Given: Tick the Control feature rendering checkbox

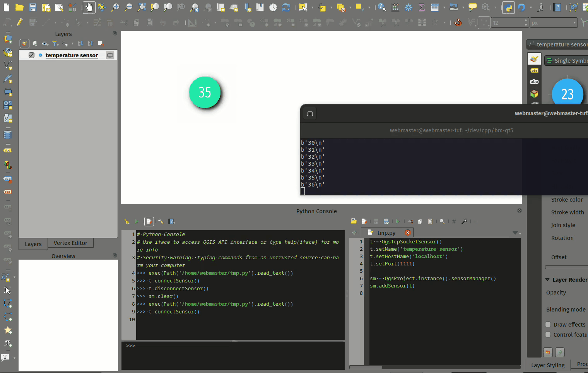Looking at the screenshot, I should pos(548,335).
